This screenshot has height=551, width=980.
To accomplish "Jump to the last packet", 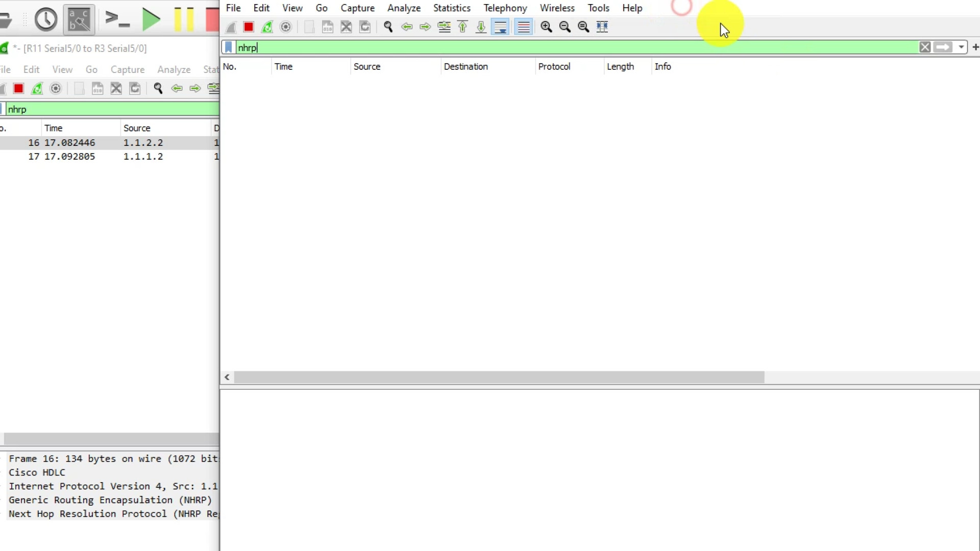I will 481,27.
